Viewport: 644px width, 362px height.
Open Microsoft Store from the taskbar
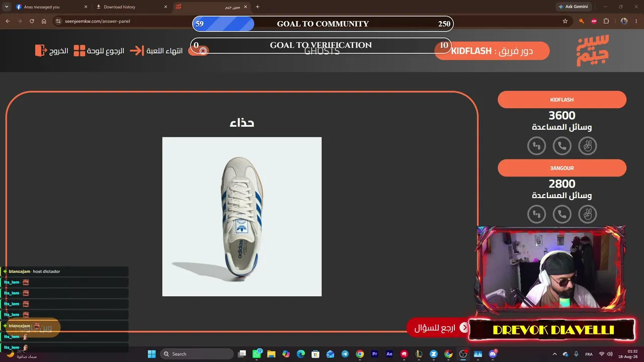(315, 354)
